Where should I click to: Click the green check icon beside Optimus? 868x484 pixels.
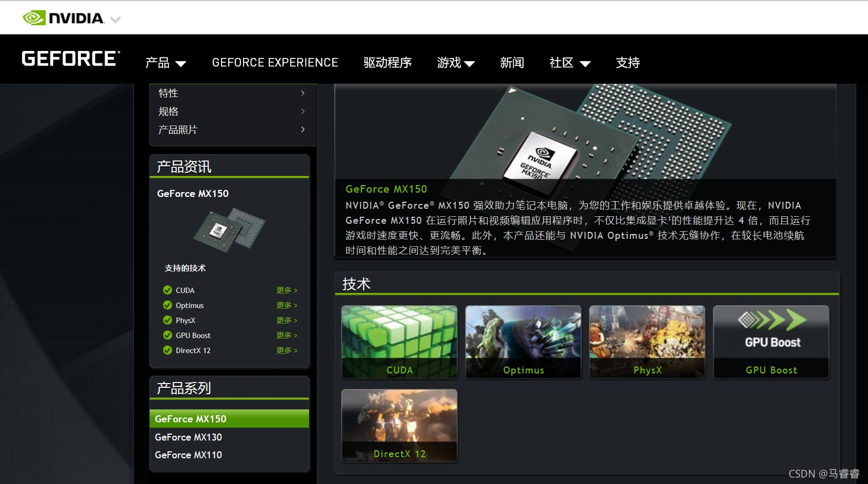point(167,305)
